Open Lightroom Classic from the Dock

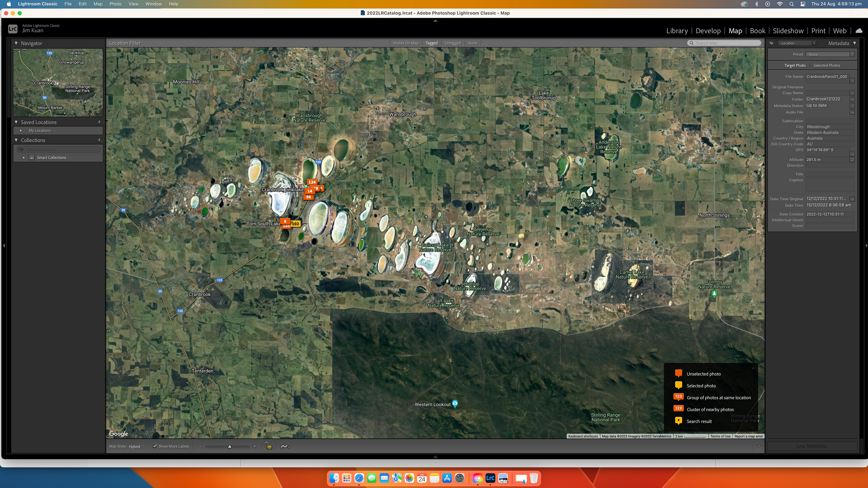[x=490, y=478]
